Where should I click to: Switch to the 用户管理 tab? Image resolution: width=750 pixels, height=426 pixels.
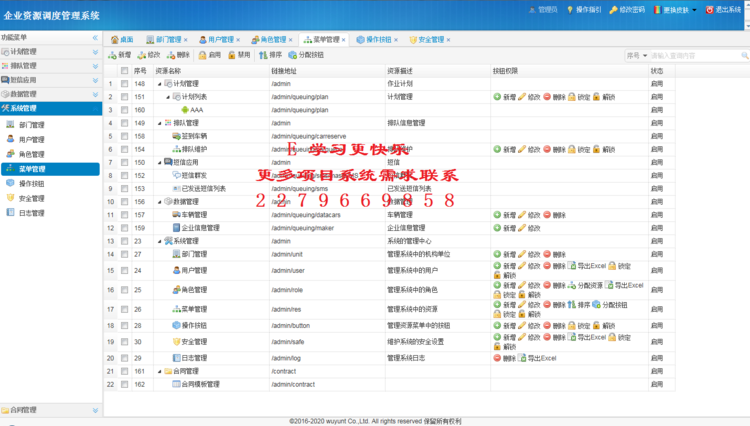click(219, 40)
